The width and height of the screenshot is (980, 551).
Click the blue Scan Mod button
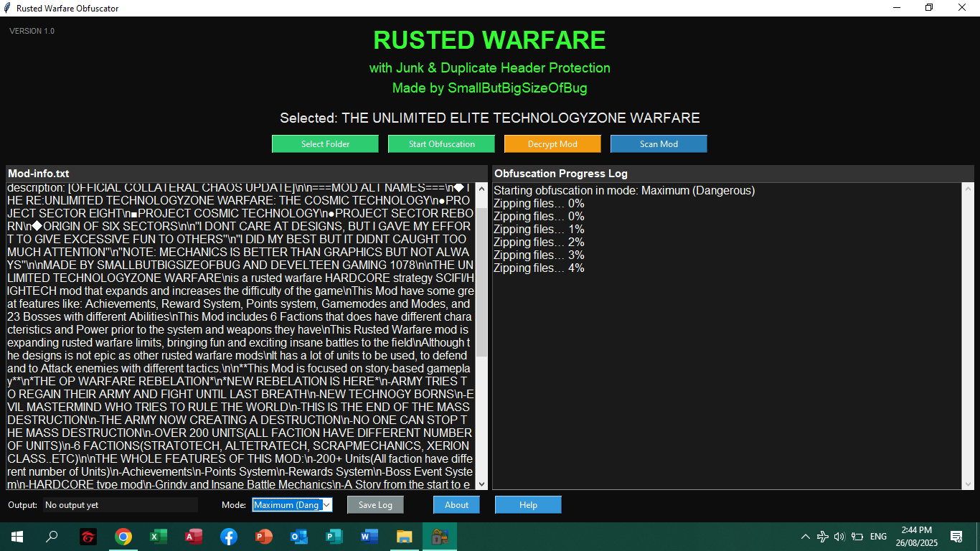pos(659,144)
